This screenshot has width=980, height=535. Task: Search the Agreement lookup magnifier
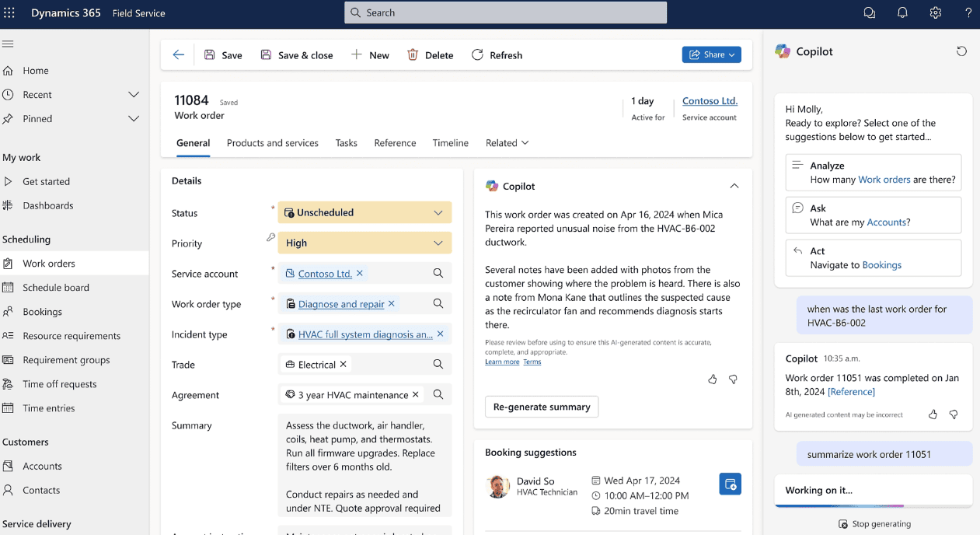[438, 395]
